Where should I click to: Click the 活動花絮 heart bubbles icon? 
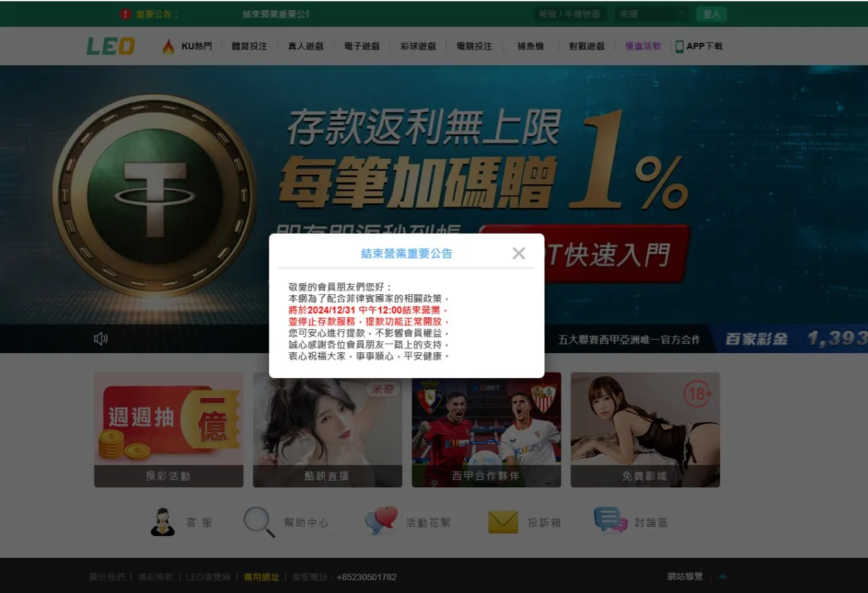coord(380,522)
